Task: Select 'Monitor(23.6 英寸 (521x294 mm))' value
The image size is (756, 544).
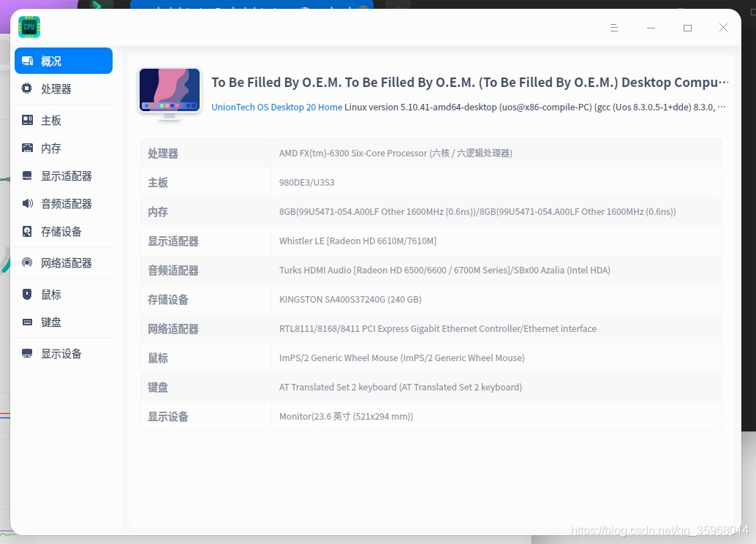Action: point(346,416)
